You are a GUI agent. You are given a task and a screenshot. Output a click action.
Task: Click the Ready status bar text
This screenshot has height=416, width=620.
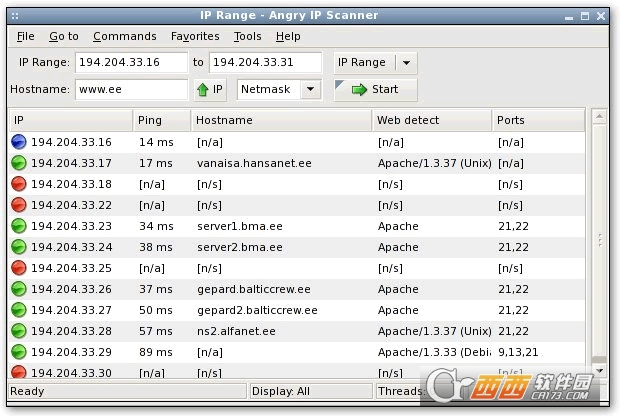click(27, 391)
